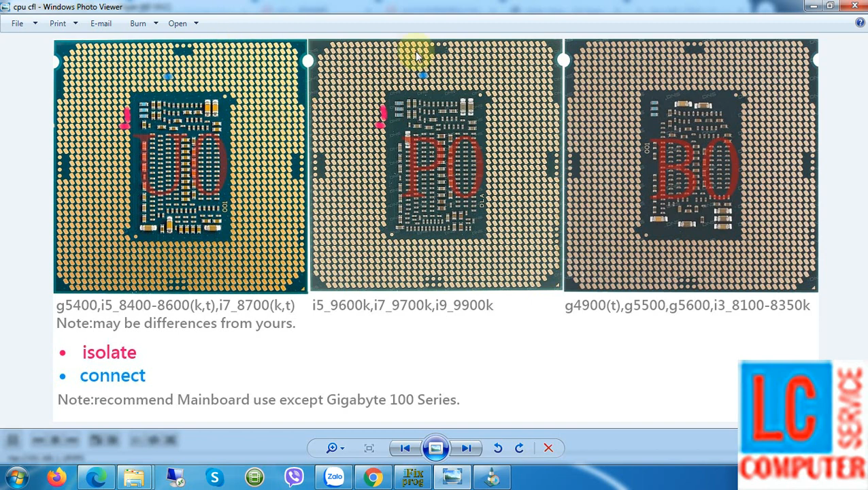Viewport: 868px width, 490px height.
Task: Open the lighthouse icon taskbar app
Action: pos(492,477)
